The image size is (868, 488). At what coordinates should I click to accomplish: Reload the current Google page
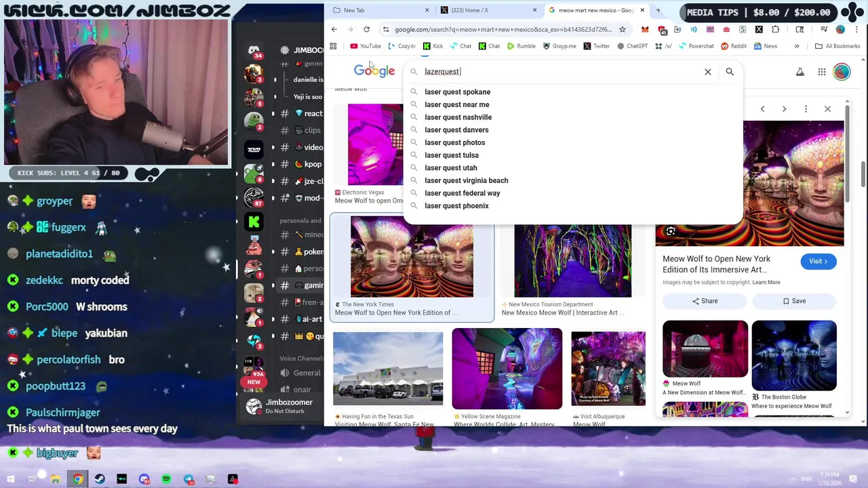366,29
